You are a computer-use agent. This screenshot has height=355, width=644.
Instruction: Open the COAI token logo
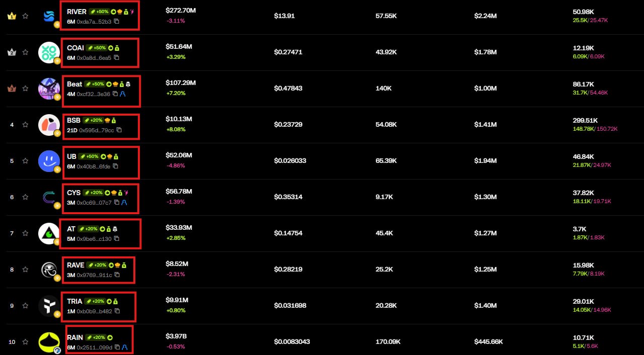point(49,52)
